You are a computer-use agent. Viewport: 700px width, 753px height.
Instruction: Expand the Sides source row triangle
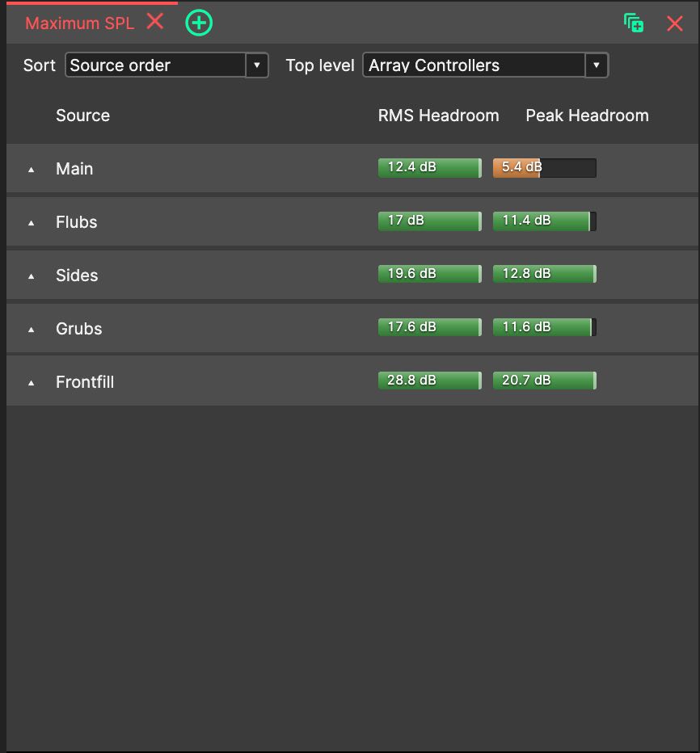[x=32, y=276]
